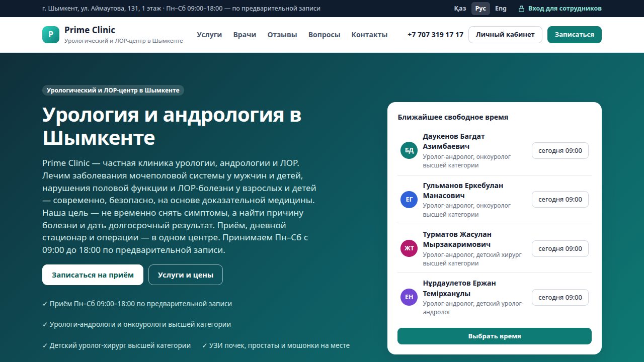
Task: Open the Услуги menu item
Action: [209, 35]
